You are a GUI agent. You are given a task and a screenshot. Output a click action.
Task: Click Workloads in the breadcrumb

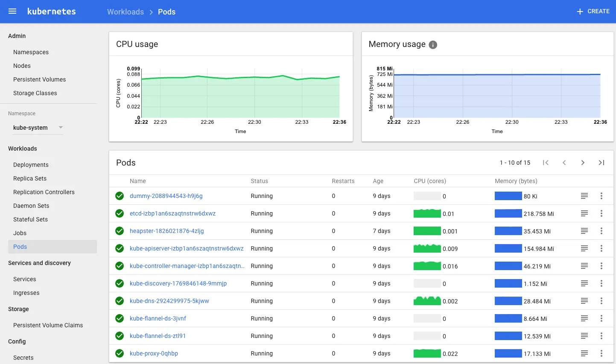pos(126,12)
